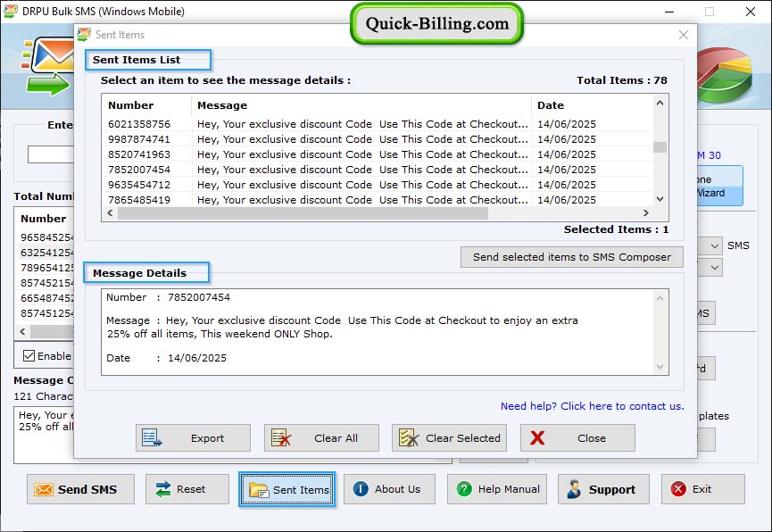Screen dimensions: 772x532
Task: Toggle the Enable checkbox in main window
Action: 29,355
